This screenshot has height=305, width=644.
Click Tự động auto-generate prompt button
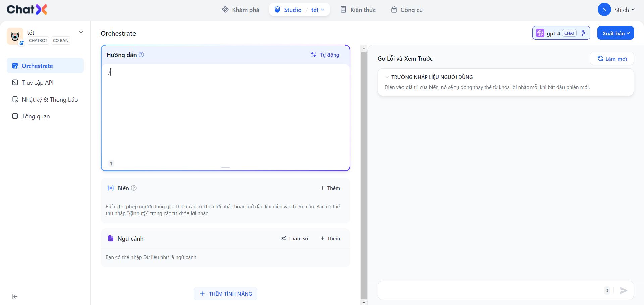click(x=325, y=55)
